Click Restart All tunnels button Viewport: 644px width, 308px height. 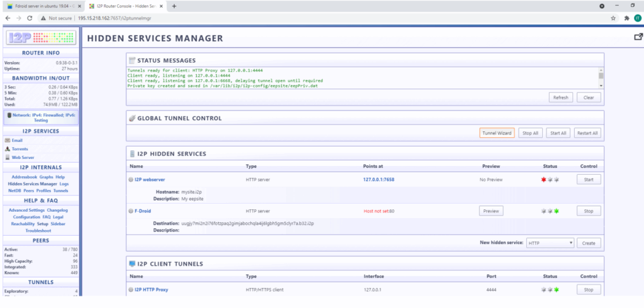(587, 133)
